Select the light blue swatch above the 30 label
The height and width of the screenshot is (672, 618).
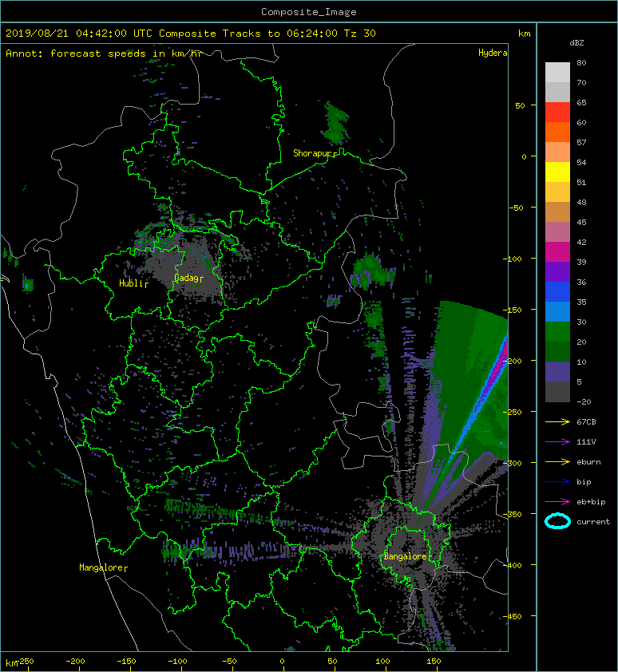point(557,311)
